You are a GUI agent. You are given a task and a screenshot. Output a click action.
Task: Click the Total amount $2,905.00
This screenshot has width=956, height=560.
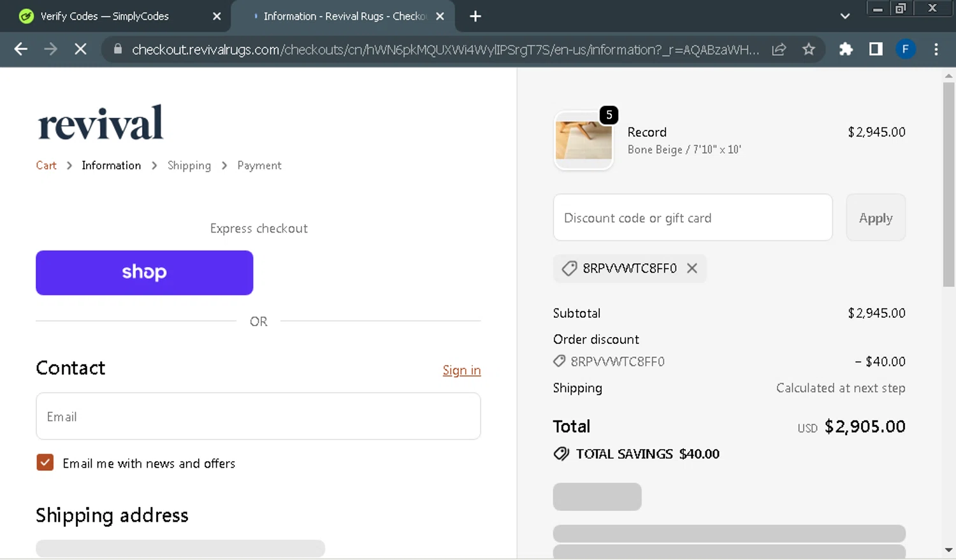tap(865, 426)
